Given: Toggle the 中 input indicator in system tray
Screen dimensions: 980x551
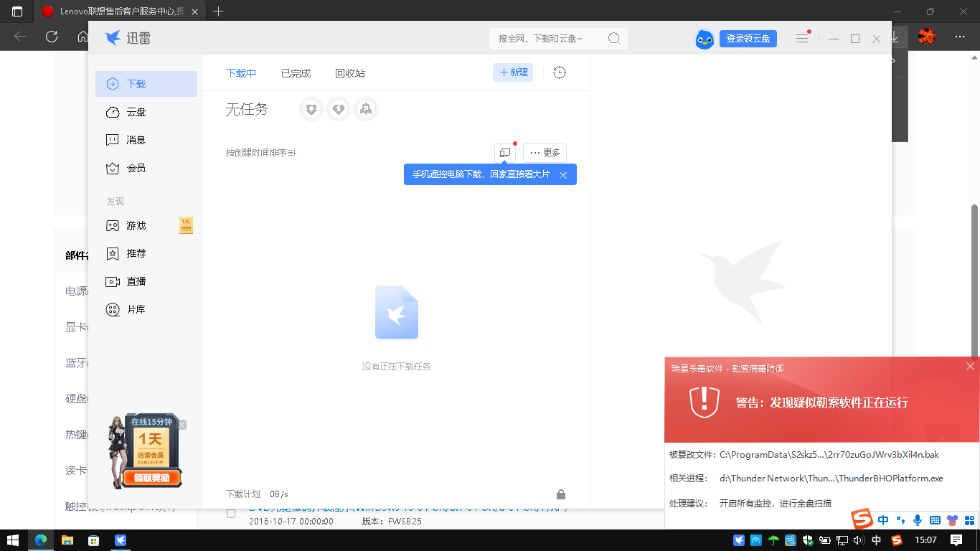Looking at the screenshot, I should pos(876,540).
